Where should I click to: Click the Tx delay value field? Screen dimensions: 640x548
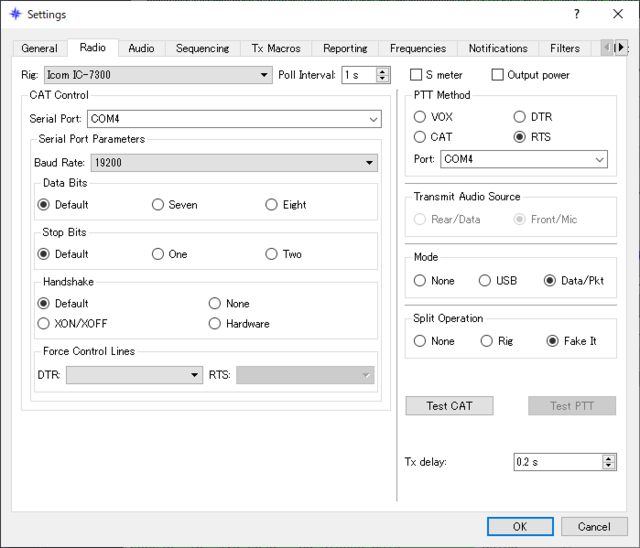coord(558,462)
